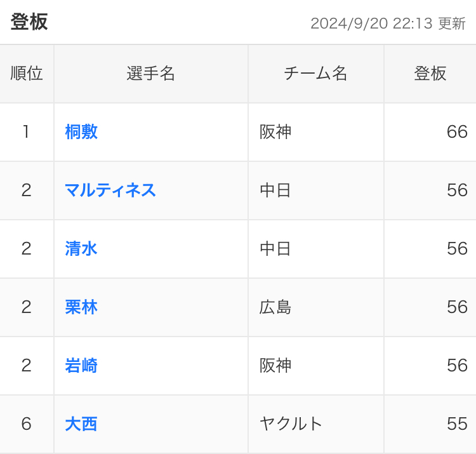Click 阪神 team cell in 岩崎 row
Image resolution: width=476 pixels, height=454 pixels.
click(275, 366)
